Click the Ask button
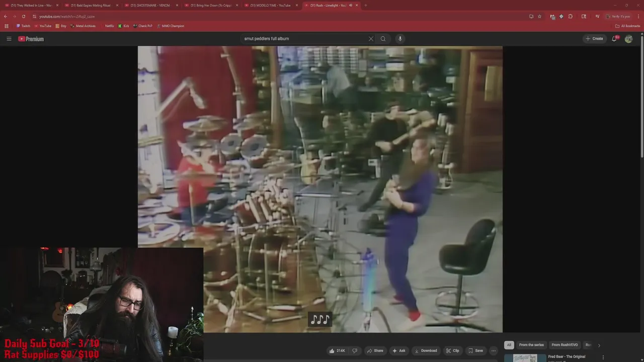This screenshot has width=644, height=362. 398,350
